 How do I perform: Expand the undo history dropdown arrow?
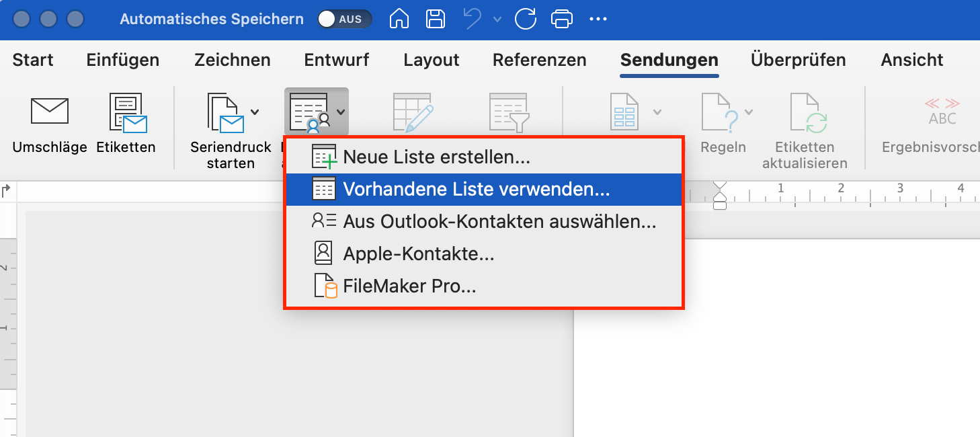[x=497, y=19]
